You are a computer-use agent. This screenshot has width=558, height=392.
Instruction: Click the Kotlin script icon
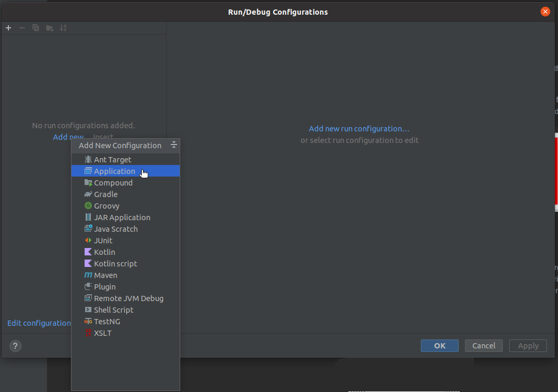(88, 263)
